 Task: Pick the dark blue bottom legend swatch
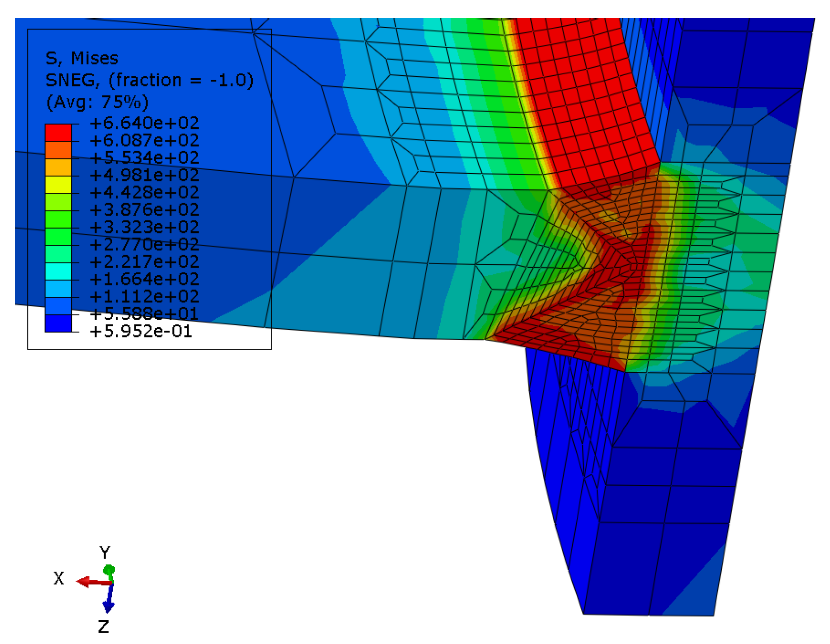pyautogui.click(x=58, y=323)
